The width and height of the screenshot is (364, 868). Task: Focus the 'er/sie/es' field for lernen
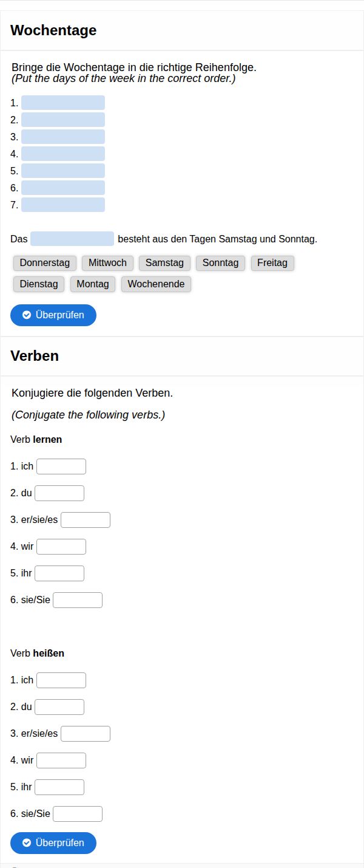86,520
